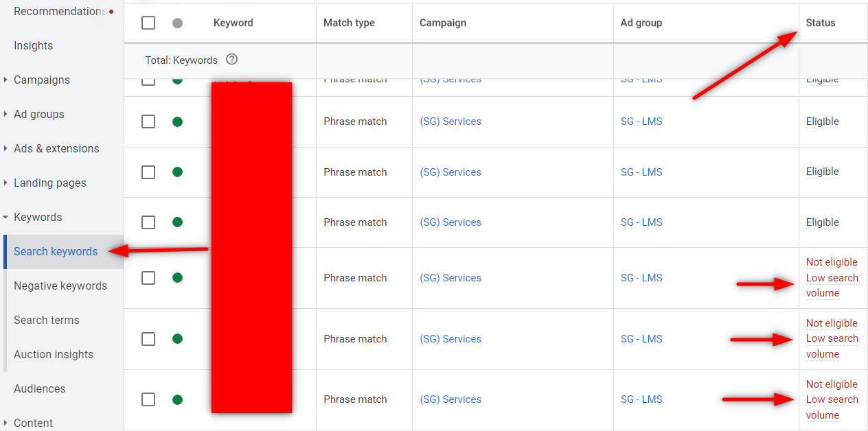The image size is (868, 431).
Task: Go to Search terms in the sidebar
Action: tap(46, 320)
